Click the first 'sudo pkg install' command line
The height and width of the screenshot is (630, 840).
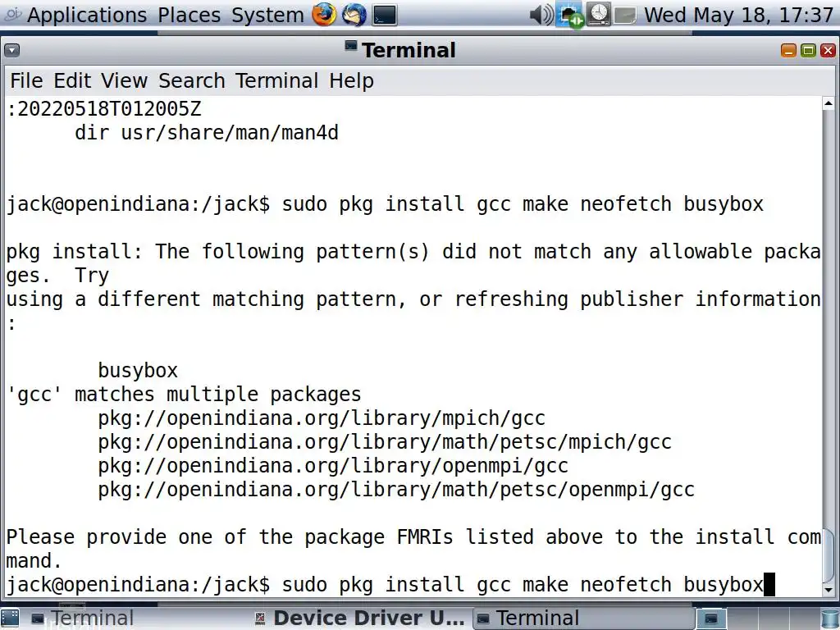coord(385,204)
